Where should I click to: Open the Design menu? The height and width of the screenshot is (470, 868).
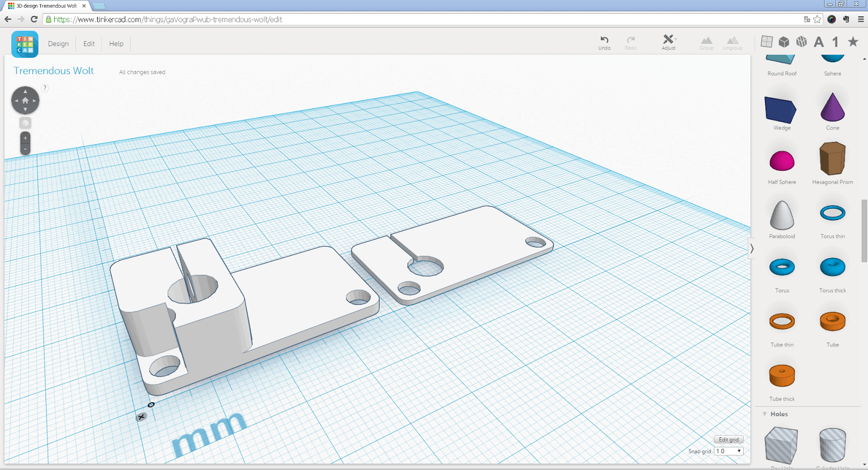[58, 44]
